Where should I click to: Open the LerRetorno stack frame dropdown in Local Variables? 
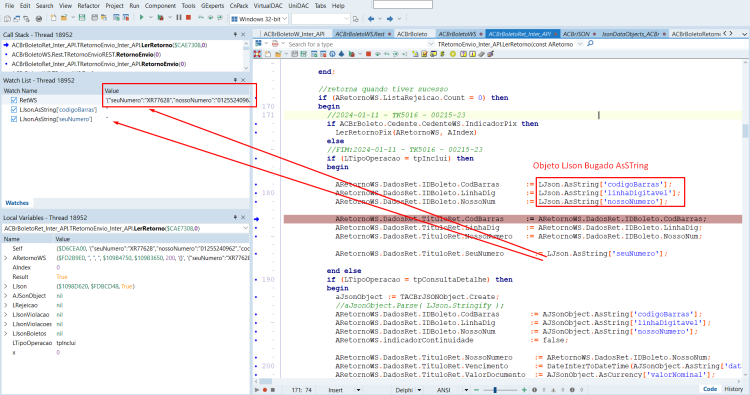(245, 229)
